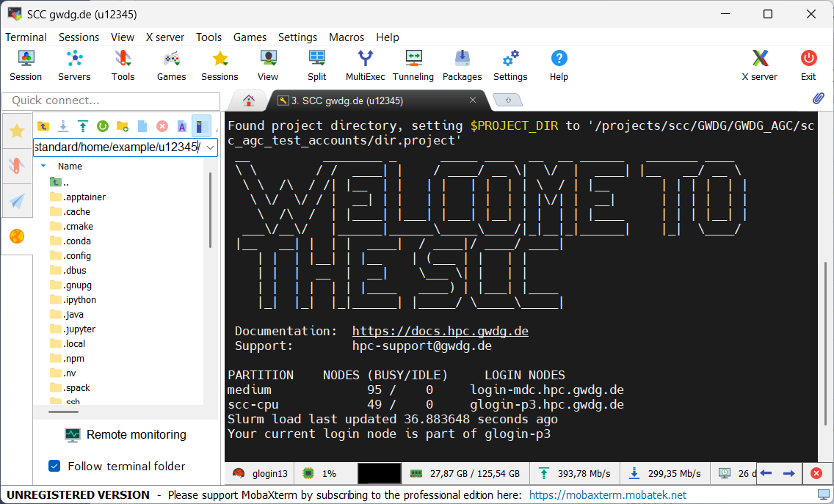
Task: Open the Packages manager icon
Action: point(462,65)
